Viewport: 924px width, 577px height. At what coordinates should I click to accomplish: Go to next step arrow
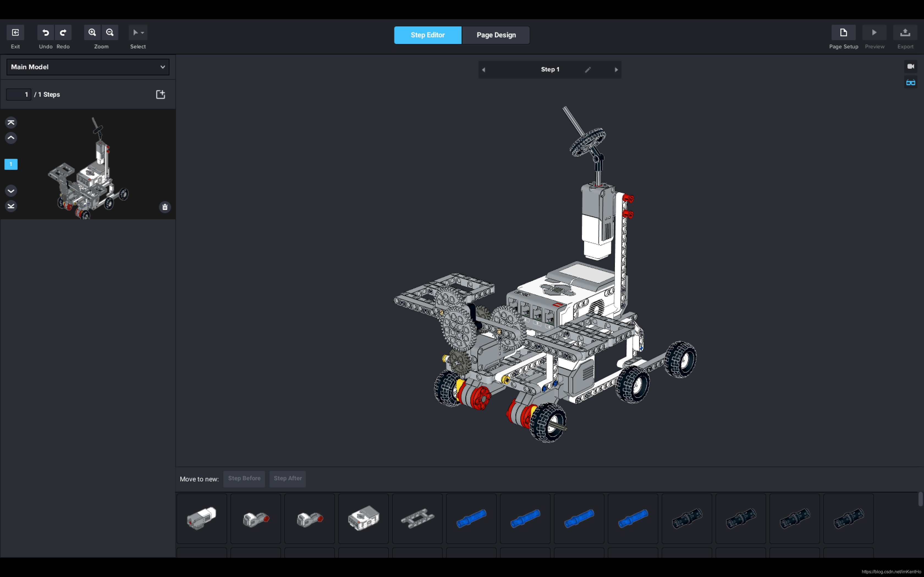point(616,70)
